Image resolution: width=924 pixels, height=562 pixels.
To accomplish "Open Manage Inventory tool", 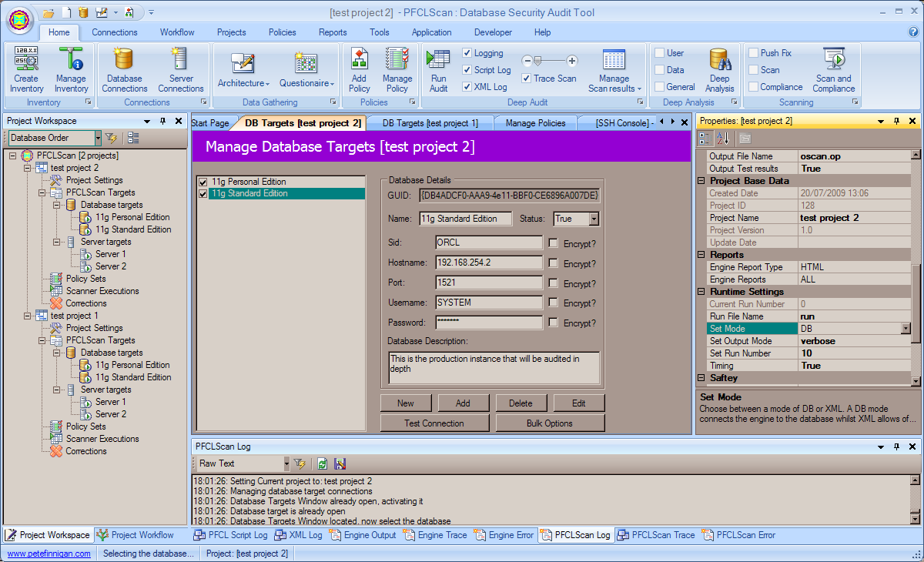I will (x=71, y=69).
